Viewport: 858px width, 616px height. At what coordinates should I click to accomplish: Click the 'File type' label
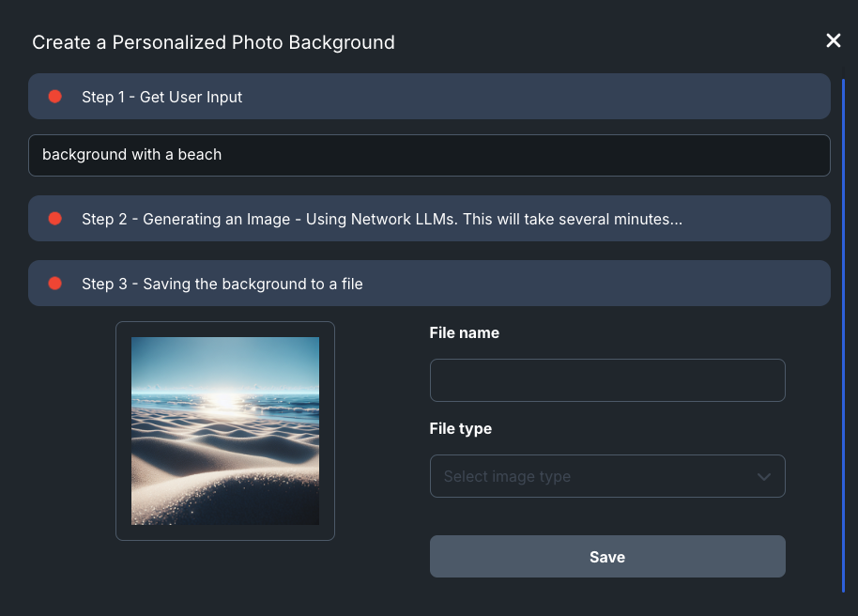tap(460, 429)
